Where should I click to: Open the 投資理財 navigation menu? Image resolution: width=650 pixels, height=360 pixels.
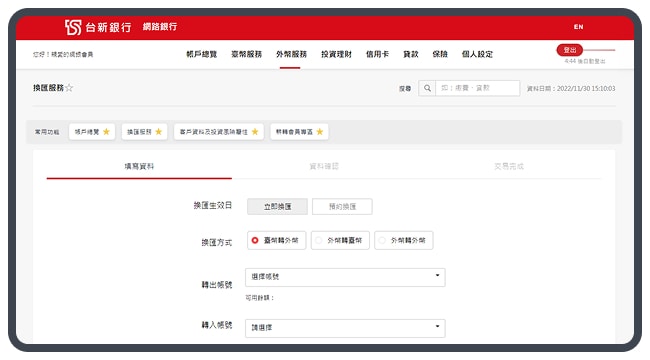pyautogui.click(x=336, y=54)
